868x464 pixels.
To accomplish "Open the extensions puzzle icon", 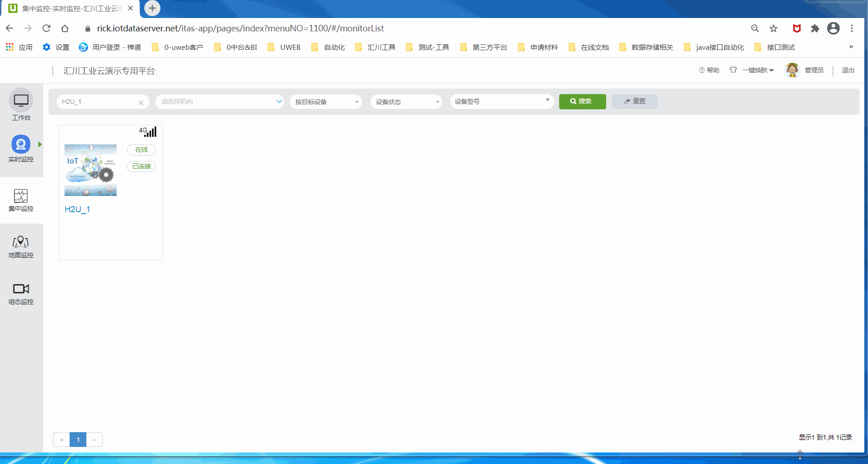I will tap(815, 29).
